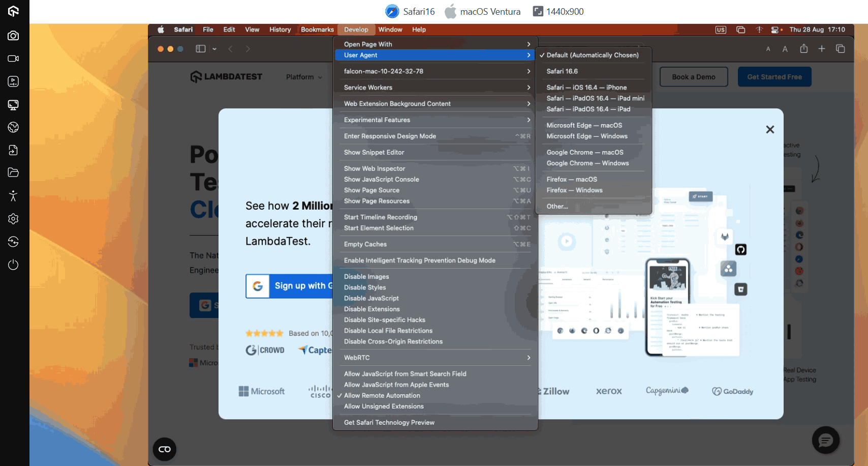Open the overlapping windows icon in menu bar

point(741,30)
